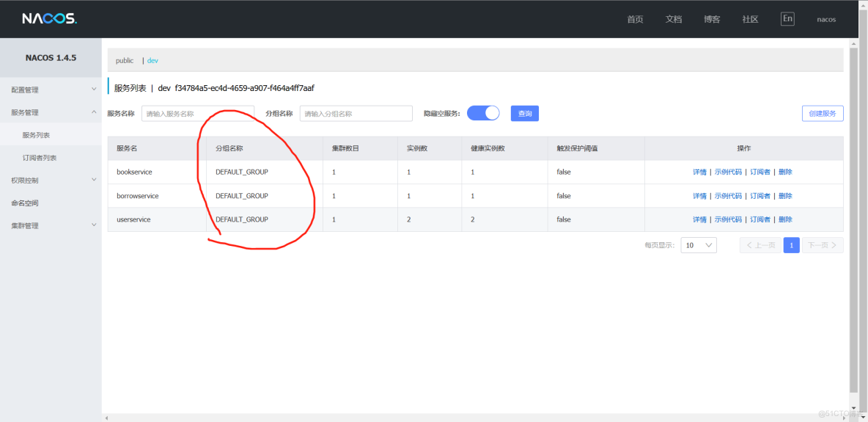Click the 创建服务 button

point(823,113)
